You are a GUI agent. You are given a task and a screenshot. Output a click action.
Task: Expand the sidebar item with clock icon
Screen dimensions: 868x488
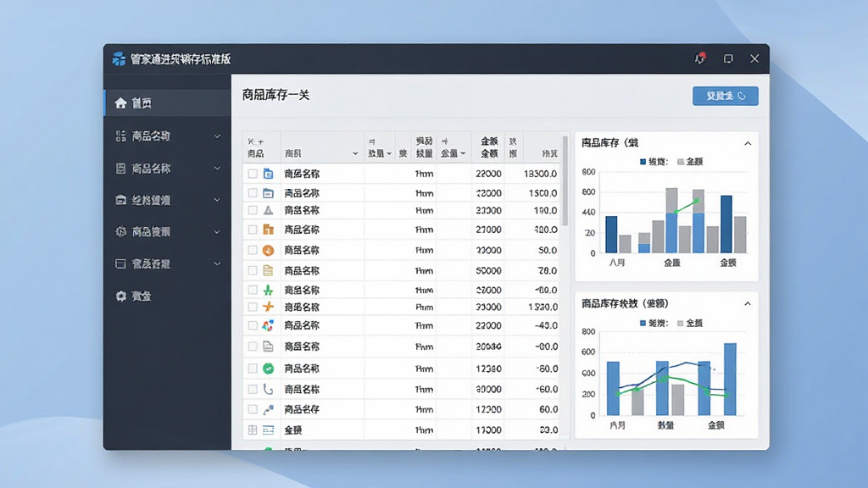[217, 232]
